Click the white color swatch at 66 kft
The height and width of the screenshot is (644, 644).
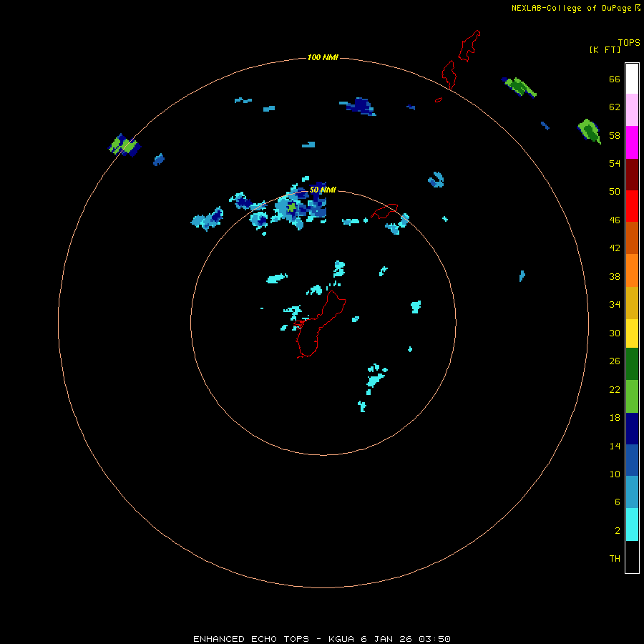click(632, 79)
